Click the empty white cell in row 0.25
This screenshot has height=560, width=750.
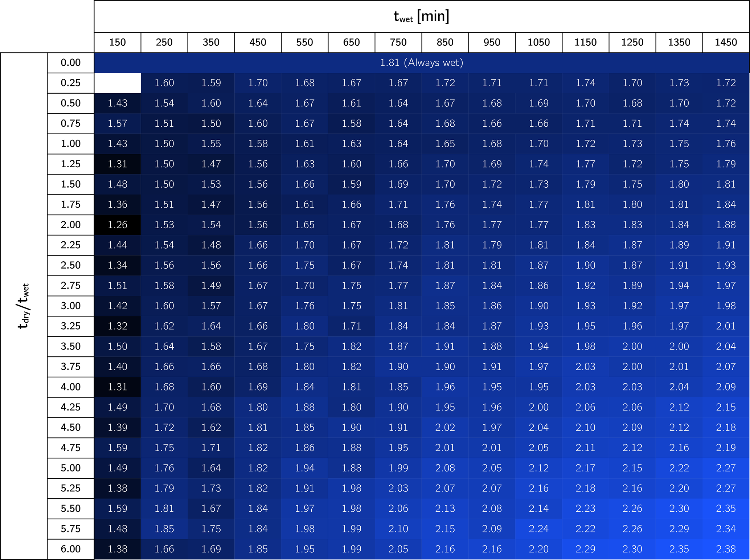click(x=118, y=83)
